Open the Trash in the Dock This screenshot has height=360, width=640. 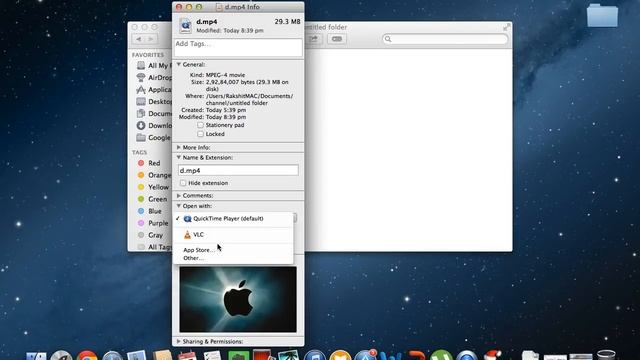[x=606, y=356]
